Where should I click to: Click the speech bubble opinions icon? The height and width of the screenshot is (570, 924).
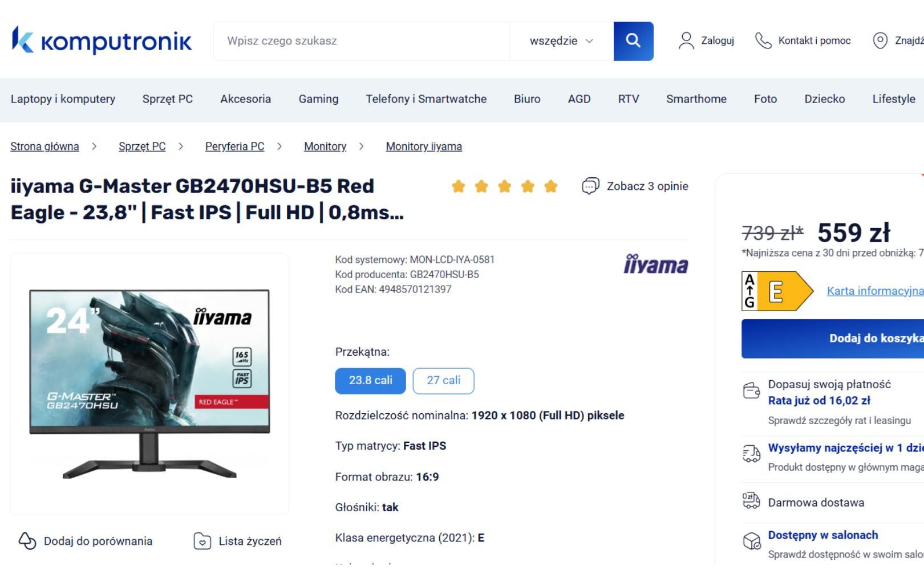pyautogui.click(x=590, y=186)
